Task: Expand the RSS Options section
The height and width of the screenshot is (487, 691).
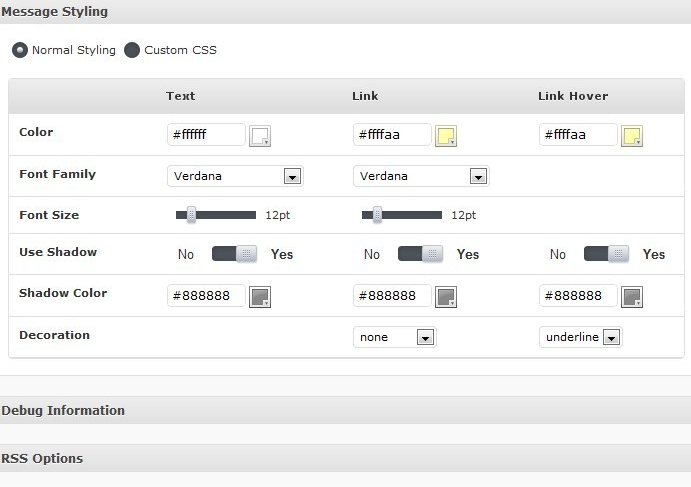Action: [346, 458]
